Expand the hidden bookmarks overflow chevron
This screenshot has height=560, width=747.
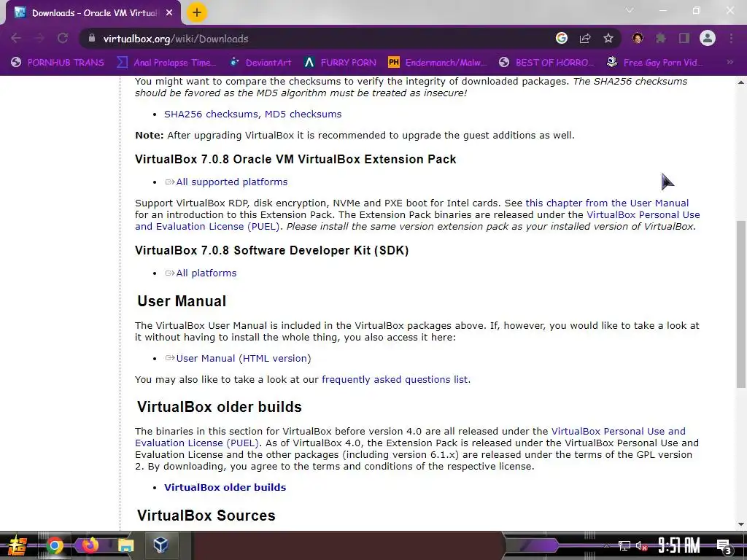(729, 62)
